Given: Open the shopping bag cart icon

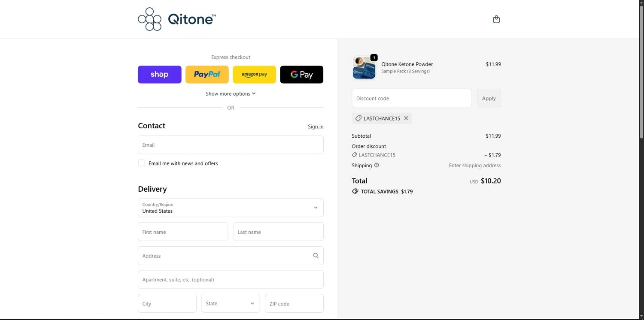Looking at the screenshot, I should [496, 19].
